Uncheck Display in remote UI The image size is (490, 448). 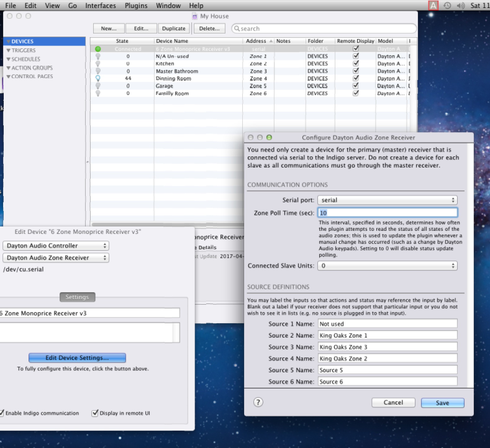pyautogui.click(x=95, y=413)
